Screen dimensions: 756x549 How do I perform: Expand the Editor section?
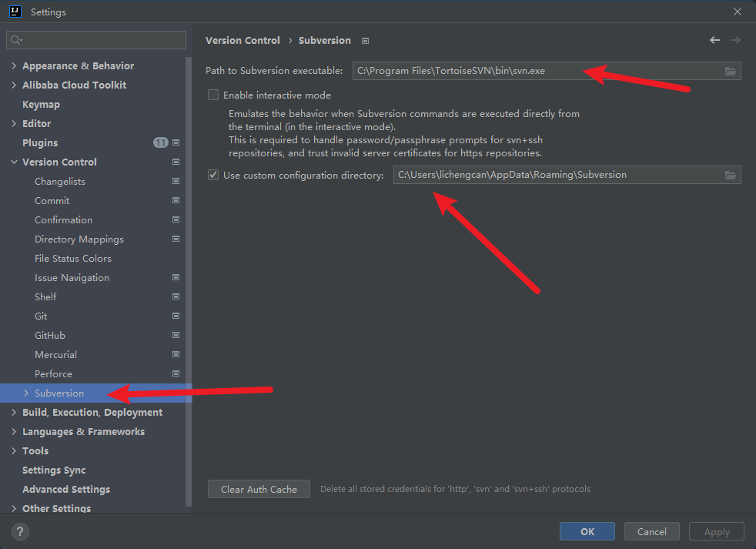click(14, 123)
